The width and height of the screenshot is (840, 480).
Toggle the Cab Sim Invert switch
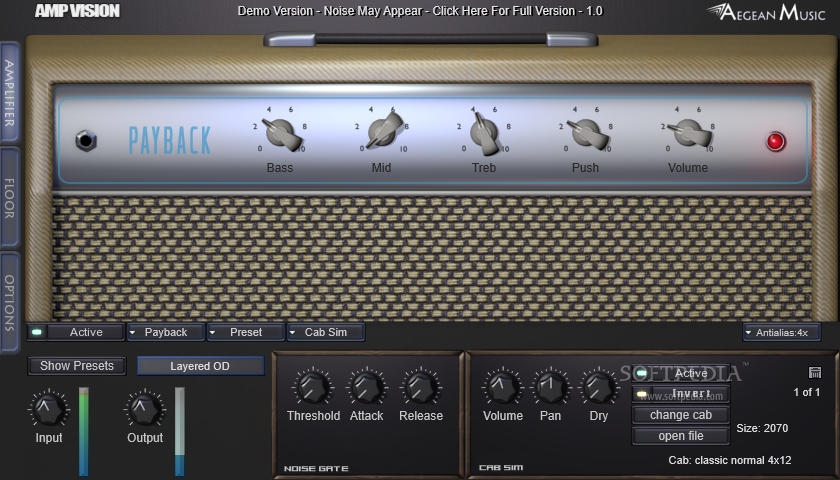(681, 394)
